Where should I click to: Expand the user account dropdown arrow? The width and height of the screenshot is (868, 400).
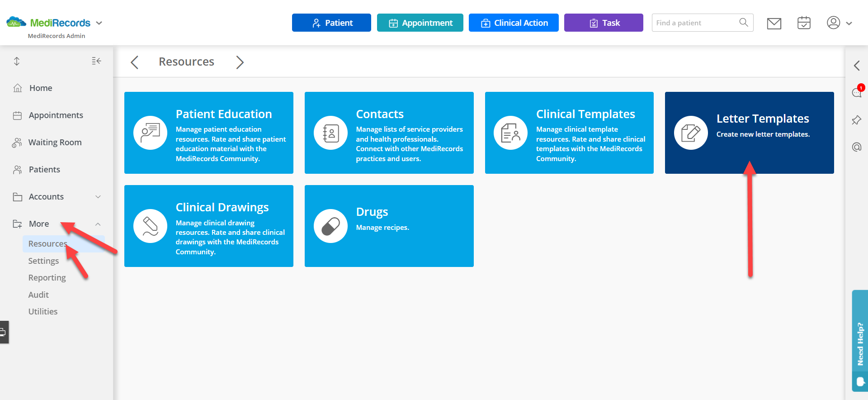click(x=849, y=23)
